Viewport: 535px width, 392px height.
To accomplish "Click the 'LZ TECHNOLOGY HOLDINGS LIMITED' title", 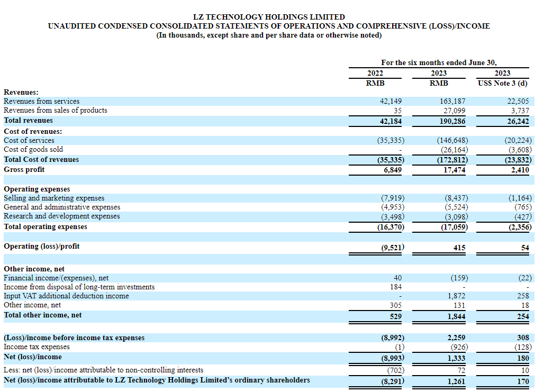I will (x=269, y=17).
